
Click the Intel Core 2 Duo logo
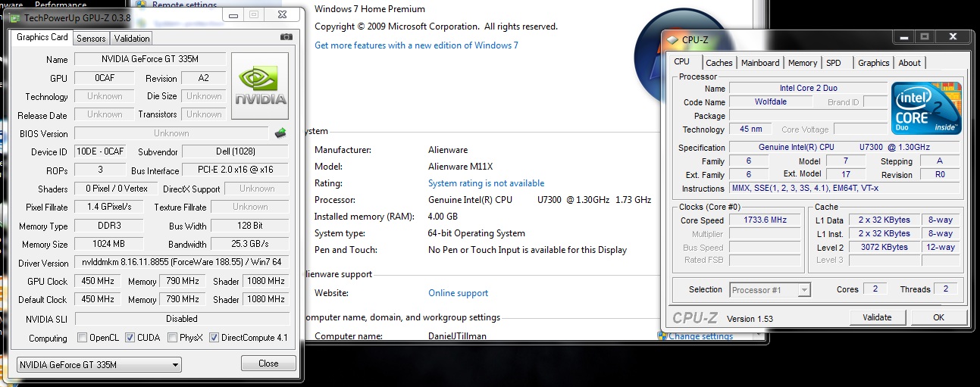pyautogui.click(x=926, y=108)
